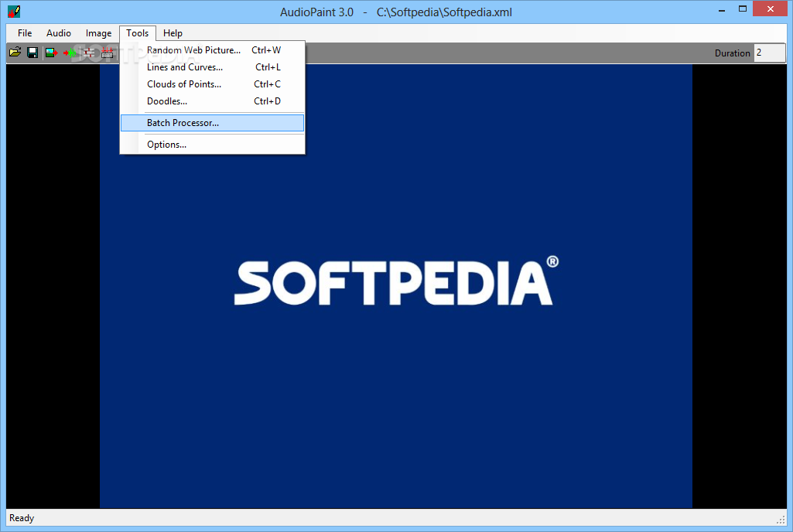Click the resize grip at the status bar corner
This screenshot has width=793, height=532.
point(781,520)
